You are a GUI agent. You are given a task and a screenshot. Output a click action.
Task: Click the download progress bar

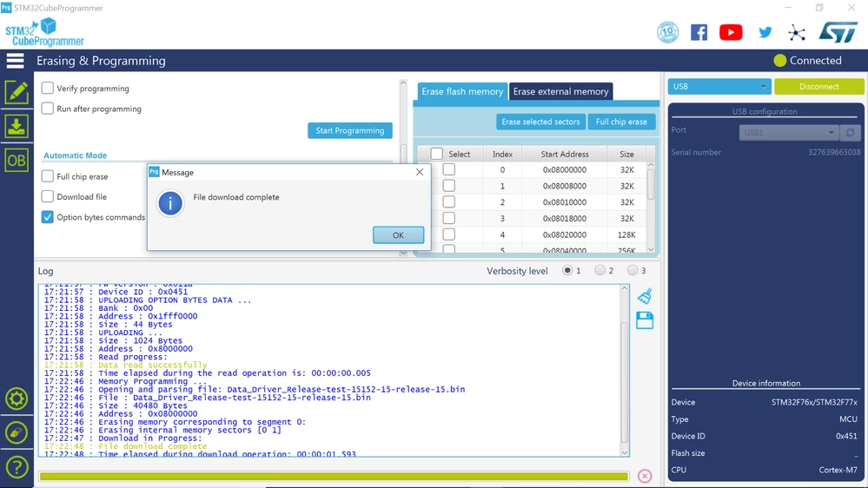[334, 476]
